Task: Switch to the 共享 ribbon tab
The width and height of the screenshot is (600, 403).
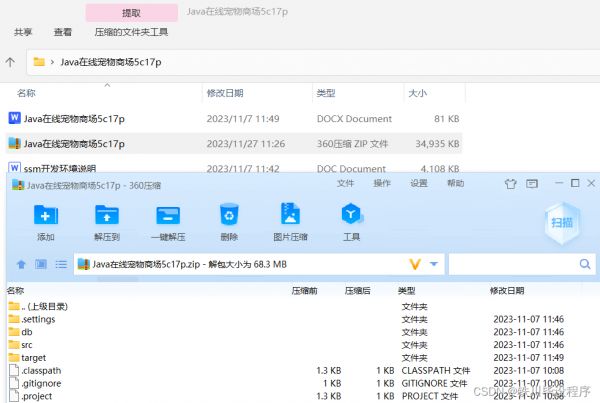Action: coord(23,32)
